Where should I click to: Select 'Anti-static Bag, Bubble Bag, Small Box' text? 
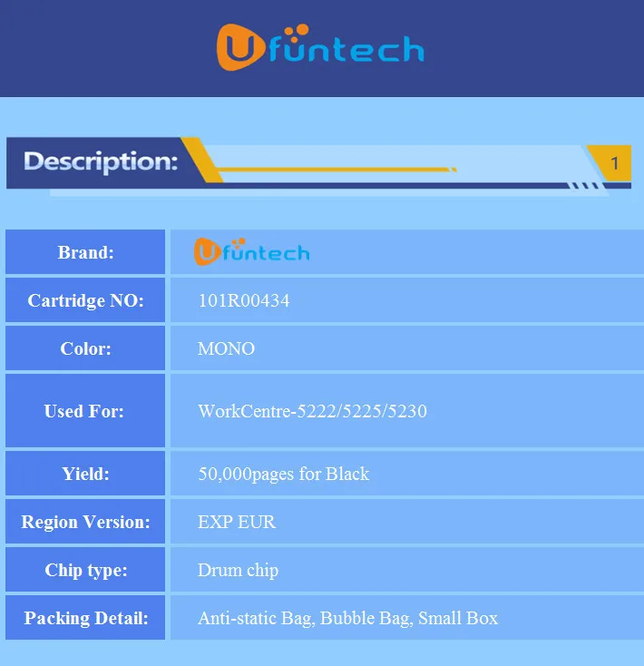[x=347, y=619]
